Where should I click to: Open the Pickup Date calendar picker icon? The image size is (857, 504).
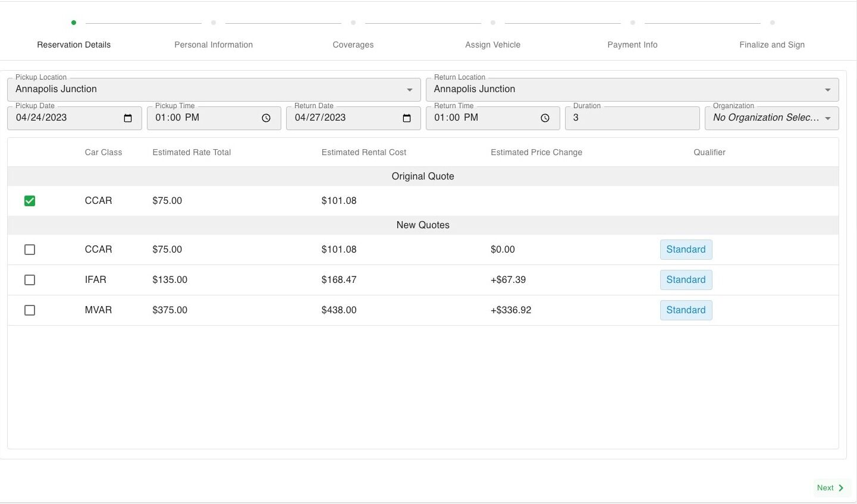click(x=127, y=118)
